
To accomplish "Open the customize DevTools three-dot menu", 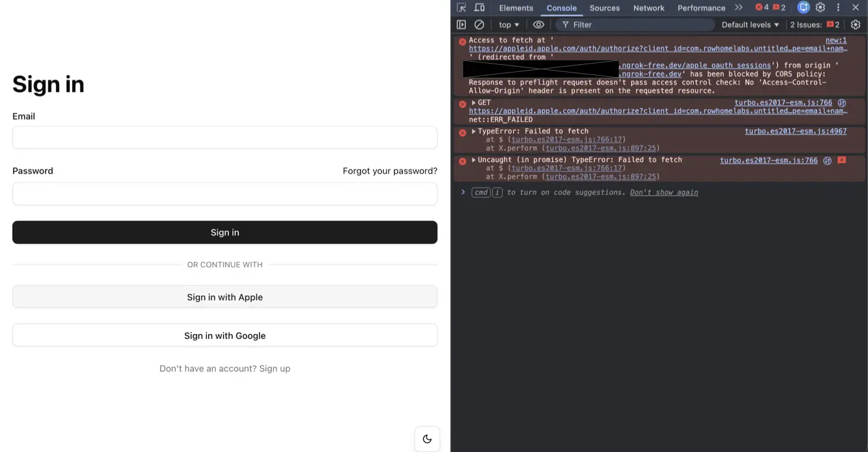I will click(x=837, y=7).
